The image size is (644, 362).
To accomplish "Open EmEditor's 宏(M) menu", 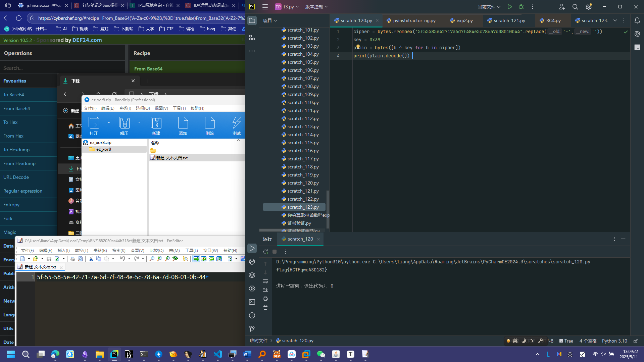I will tap(175, 250).
